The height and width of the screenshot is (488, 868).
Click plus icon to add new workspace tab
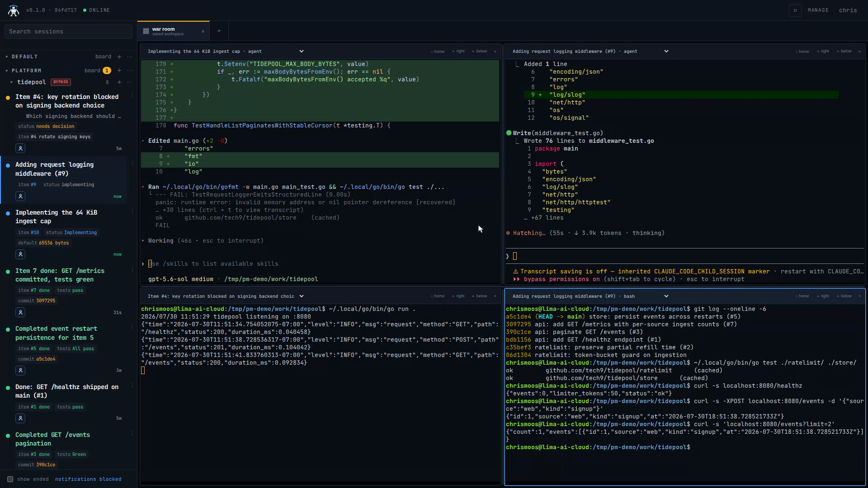click(219, 31)
